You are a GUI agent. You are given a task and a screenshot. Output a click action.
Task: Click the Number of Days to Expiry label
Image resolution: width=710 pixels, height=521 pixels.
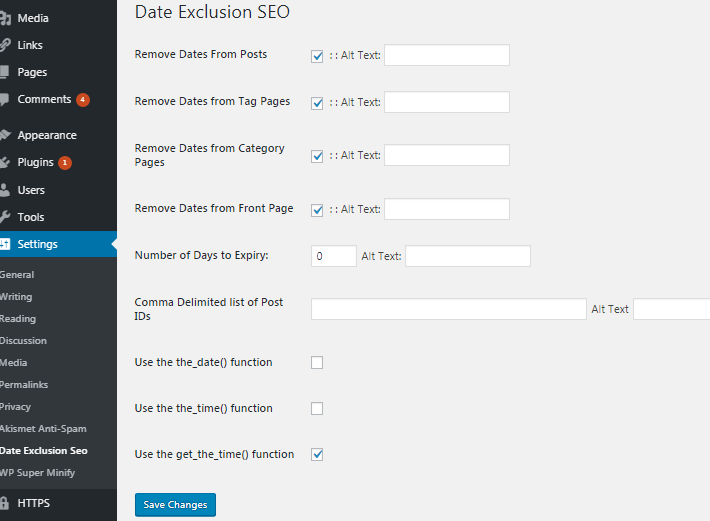(x=201, y=255)
